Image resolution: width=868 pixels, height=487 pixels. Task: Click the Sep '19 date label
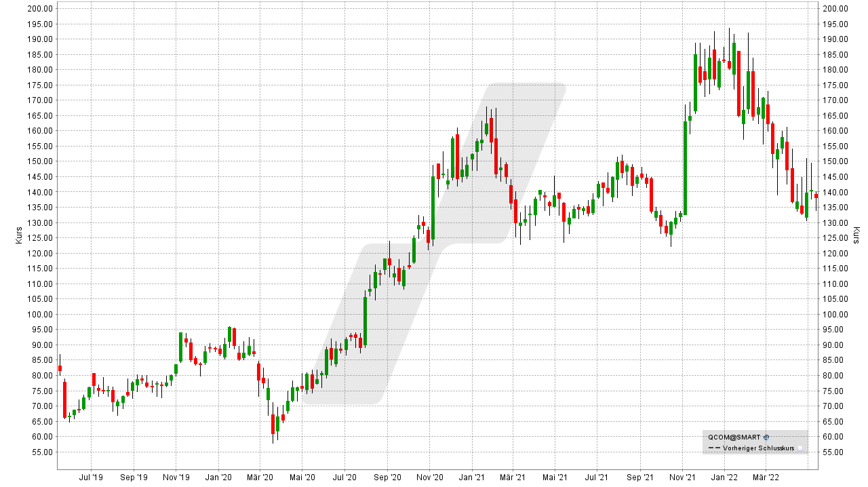click(x=133, y=478)
